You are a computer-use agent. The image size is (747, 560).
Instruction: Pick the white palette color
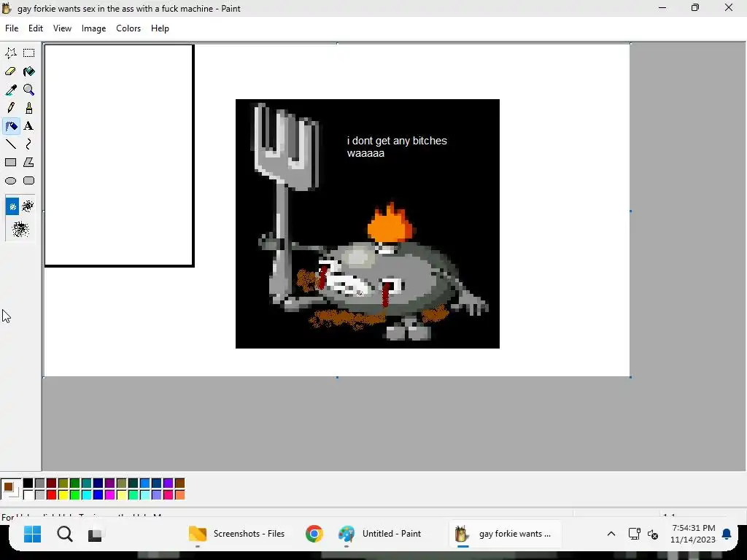[x=28, y=495]
